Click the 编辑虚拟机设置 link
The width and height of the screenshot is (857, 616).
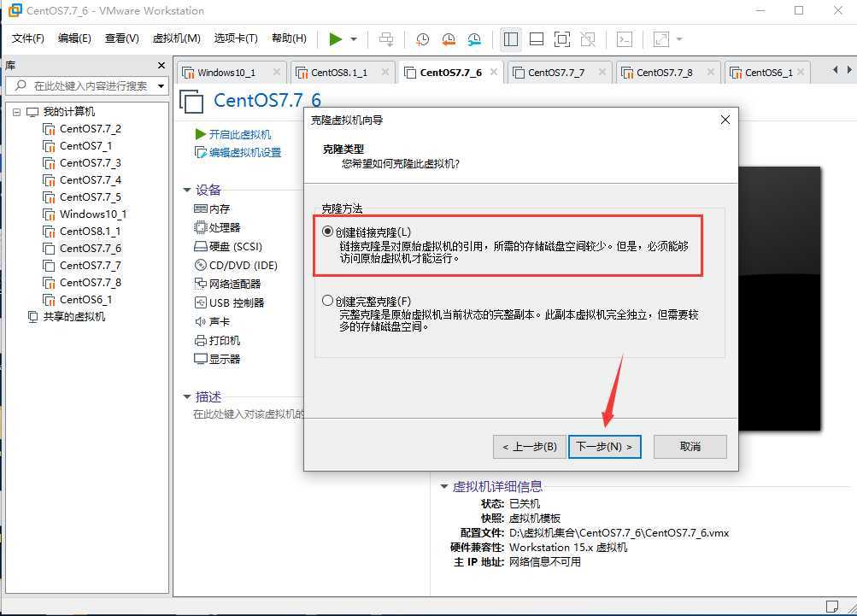(x=238, y=152)
